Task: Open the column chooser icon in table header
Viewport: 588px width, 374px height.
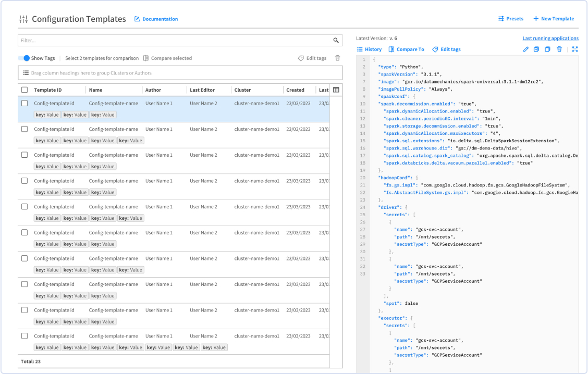Action: [x=336, y=90]
